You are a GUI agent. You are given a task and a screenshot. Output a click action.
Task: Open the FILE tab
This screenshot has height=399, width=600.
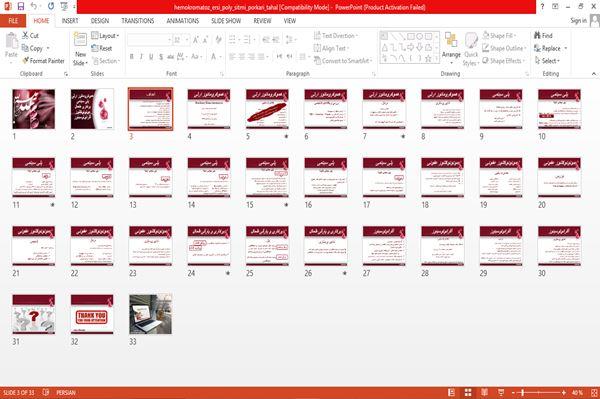13,21
